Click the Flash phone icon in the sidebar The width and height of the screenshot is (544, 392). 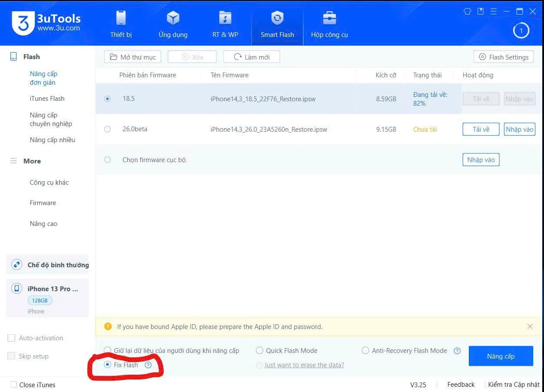click(x=13, y=56)
